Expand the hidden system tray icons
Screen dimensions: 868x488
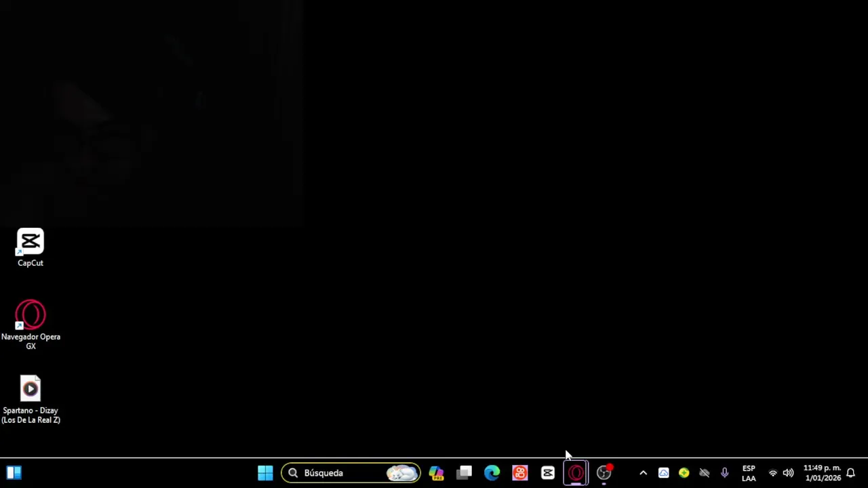point(643,473)
